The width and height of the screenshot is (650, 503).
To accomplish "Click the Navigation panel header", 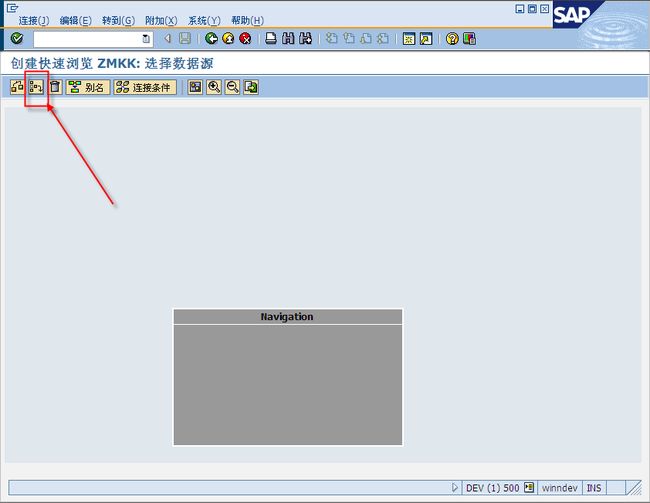I will (288, 317).
